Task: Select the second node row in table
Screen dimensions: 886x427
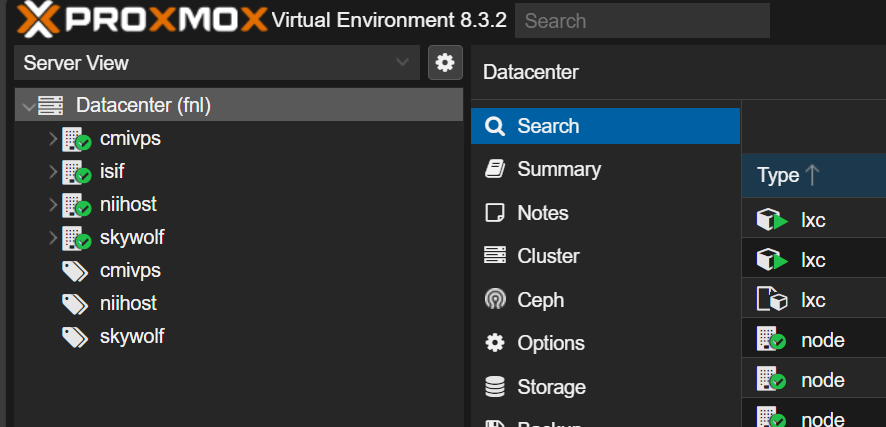Action: point(814,380)
